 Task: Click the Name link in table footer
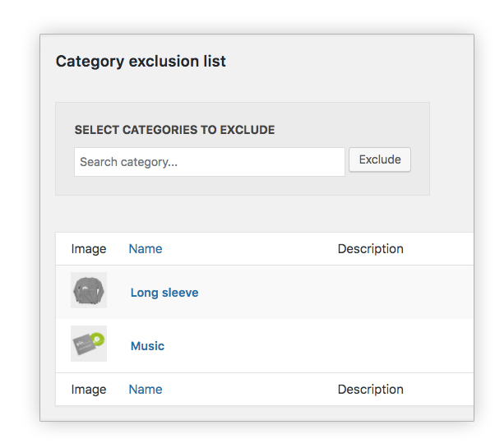click(146, 390)
